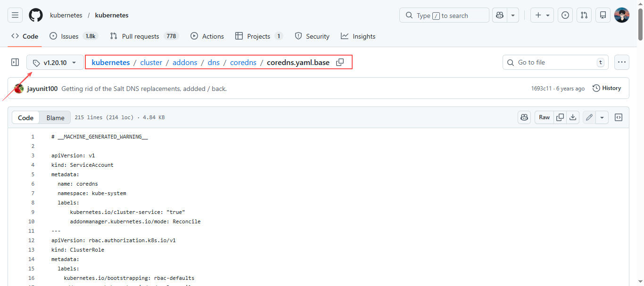This screenshot has height=286, width=644.
Task: Click the scrollbar up arrow
Action: pyautogui.click(x=640, y=3)
